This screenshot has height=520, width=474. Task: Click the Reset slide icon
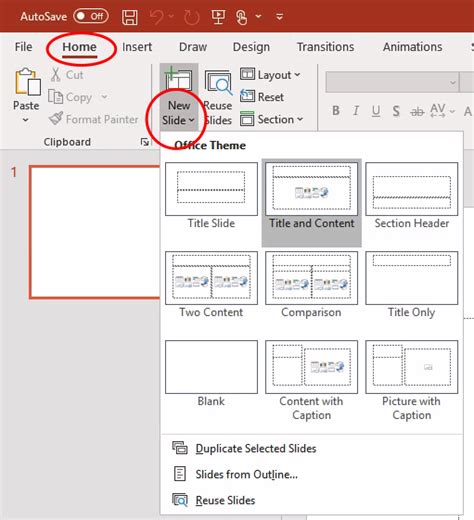(x=247, y=96)
